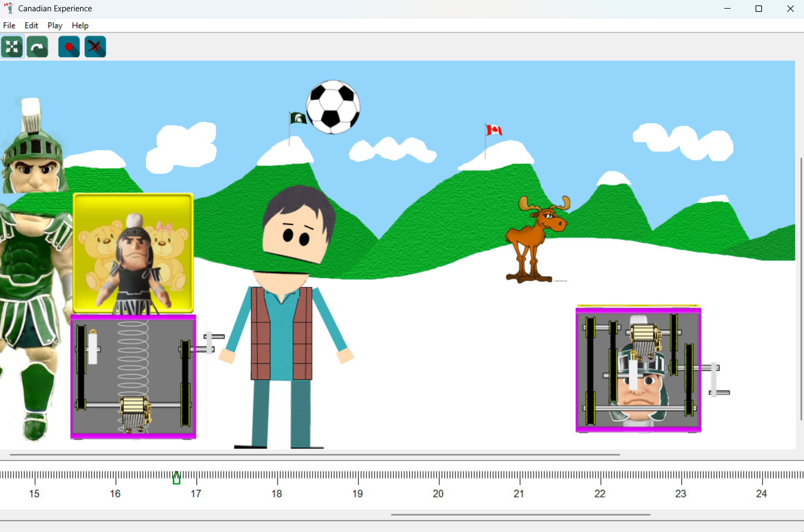This screenshot has width=804, height=532.
Task: Open the Play menu
Action: click(x=55, y=25)
